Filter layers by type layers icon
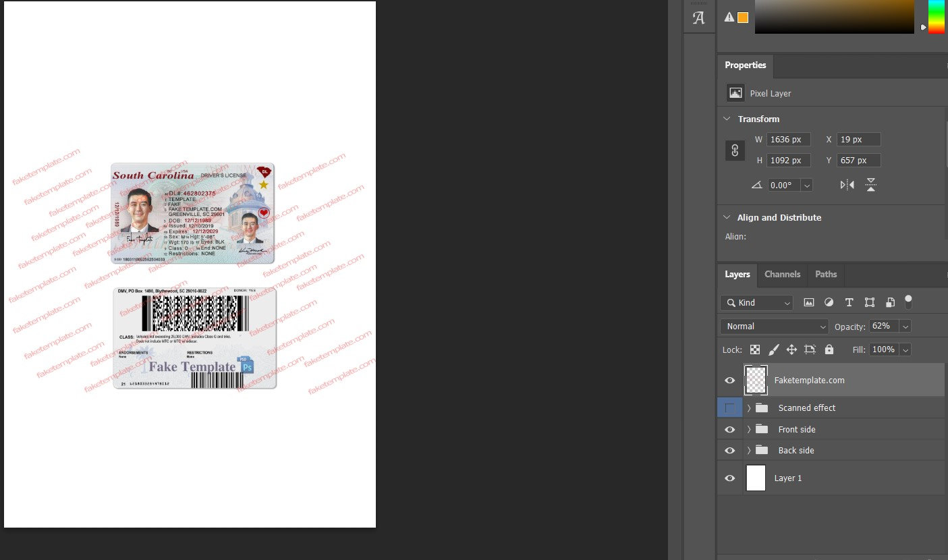The image size is (948, 560). (x=849, y=303)
